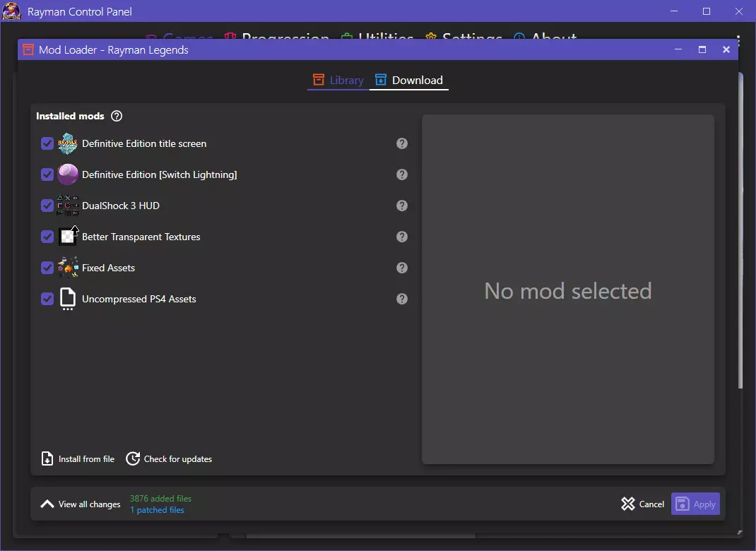The height and width of the screenshot is (551, 756).
Task: Select Uncompressed PS4 Assets mod name
Action: (x=139, y=299)
